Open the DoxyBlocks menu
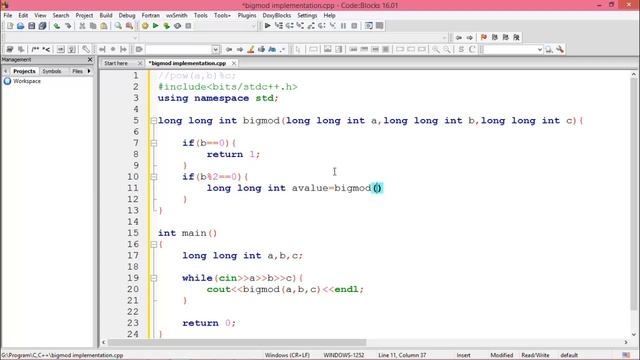 [x=277, y=15]
